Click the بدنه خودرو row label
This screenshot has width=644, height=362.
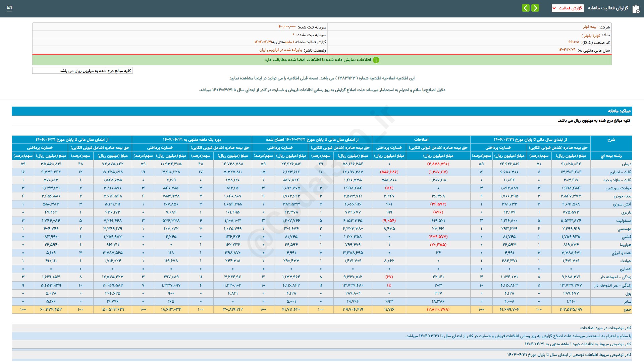pyautogui.click(x=622, y=196)
